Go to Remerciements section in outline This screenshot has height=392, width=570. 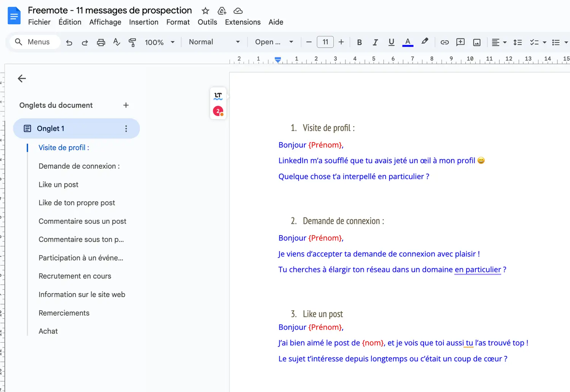click(x=64, y=313)
